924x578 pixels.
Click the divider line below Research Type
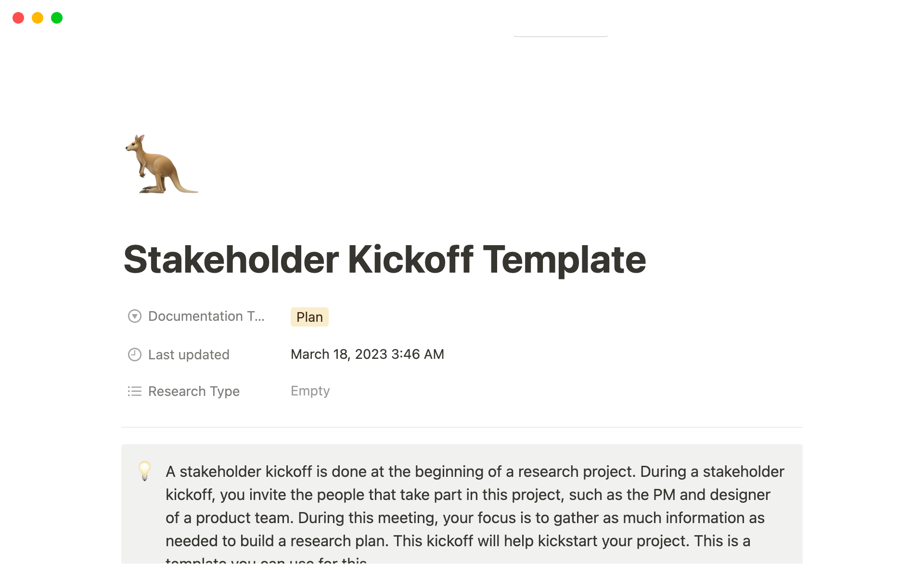[x=462, y=427]
